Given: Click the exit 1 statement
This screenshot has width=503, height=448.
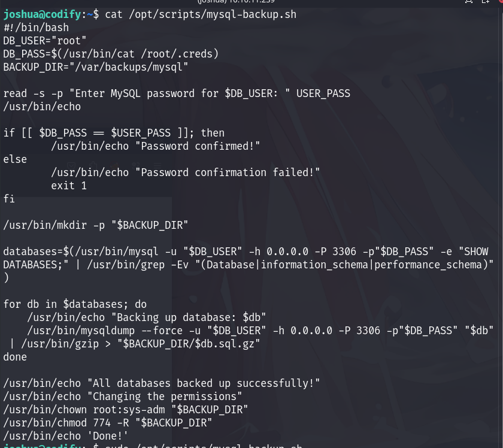Looking at the screenshot, I should coord(69,186).
